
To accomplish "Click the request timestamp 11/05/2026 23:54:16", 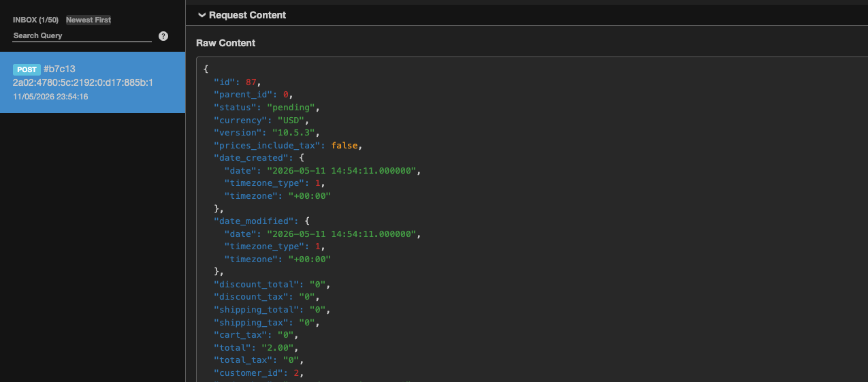I will coord(50,97).
